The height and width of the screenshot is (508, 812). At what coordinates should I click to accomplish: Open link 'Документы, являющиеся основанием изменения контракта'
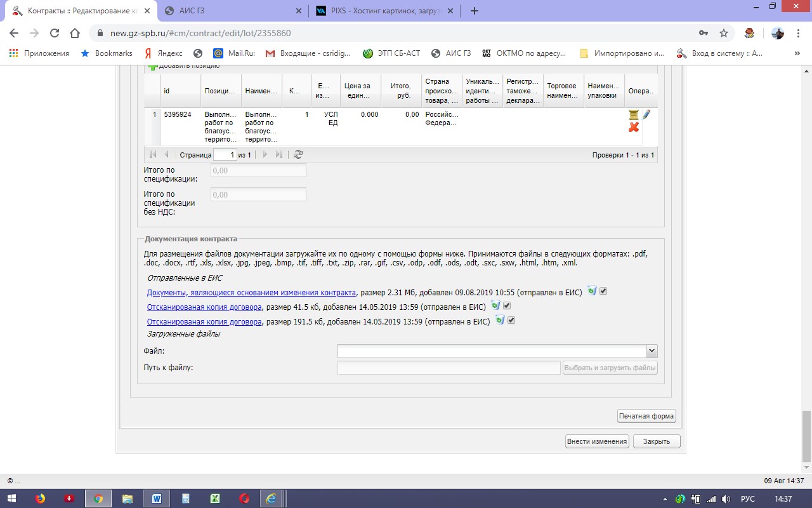(251, 292)
